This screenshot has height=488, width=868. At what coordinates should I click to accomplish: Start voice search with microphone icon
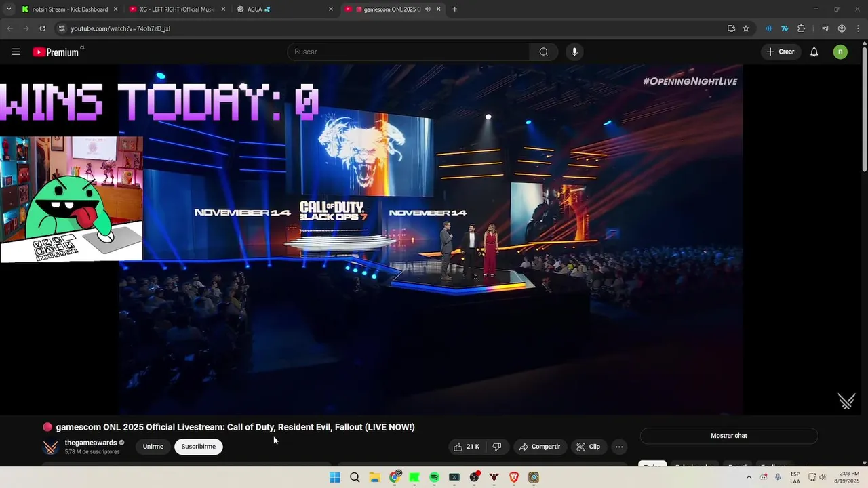(x=574, y=52)
